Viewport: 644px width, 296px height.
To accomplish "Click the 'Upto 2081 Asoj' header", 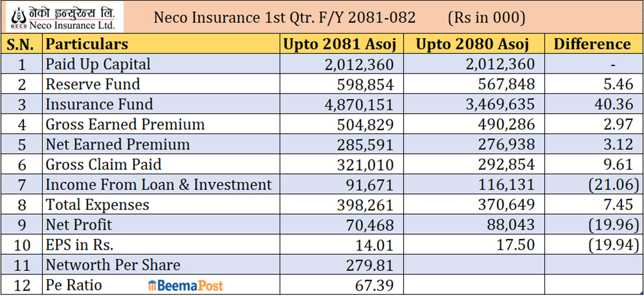I will click(x=339, y=44).
